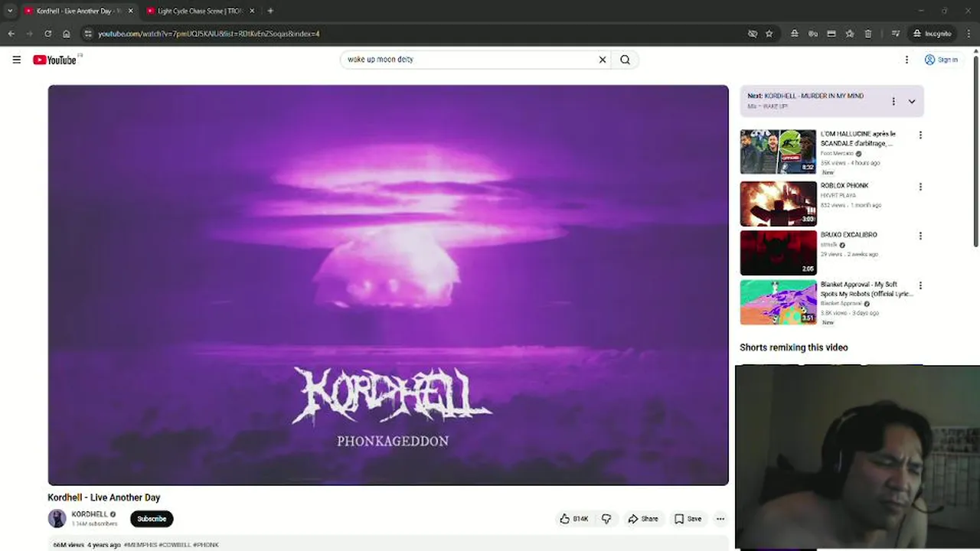Open the tab search dropdown arrow

pyautogui.click(x=10, y=11)
